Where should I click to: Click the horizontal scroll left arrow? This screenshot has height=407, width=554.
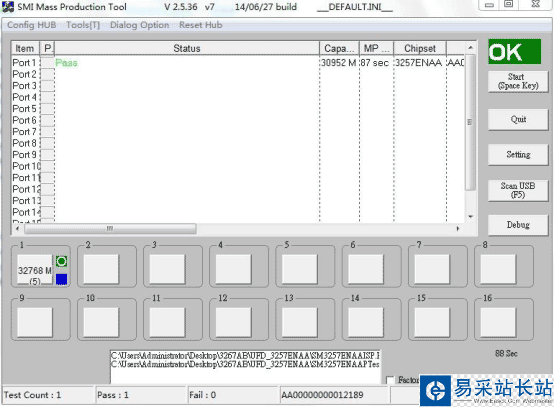[17, 229]
